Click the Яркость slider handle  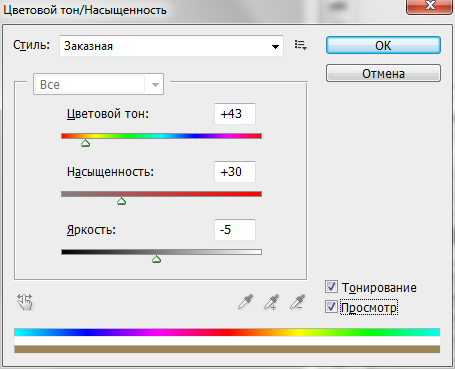tap(156, 259)
